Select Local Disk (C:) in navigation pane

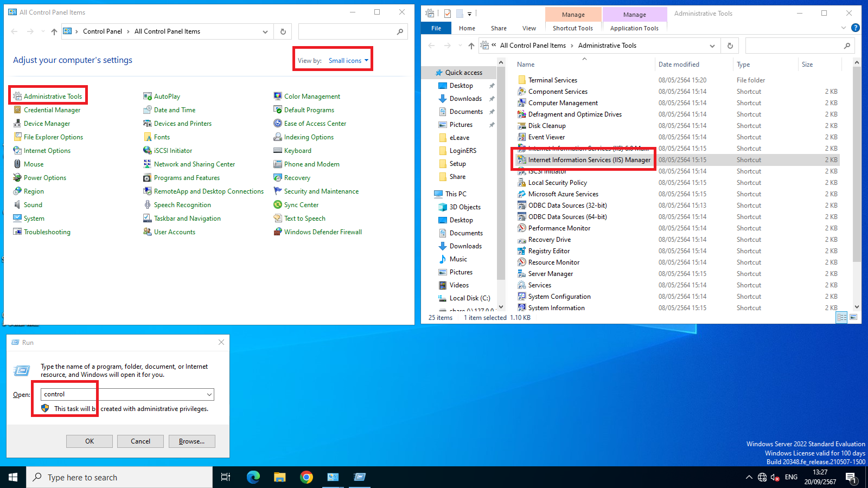click(470, 298)
